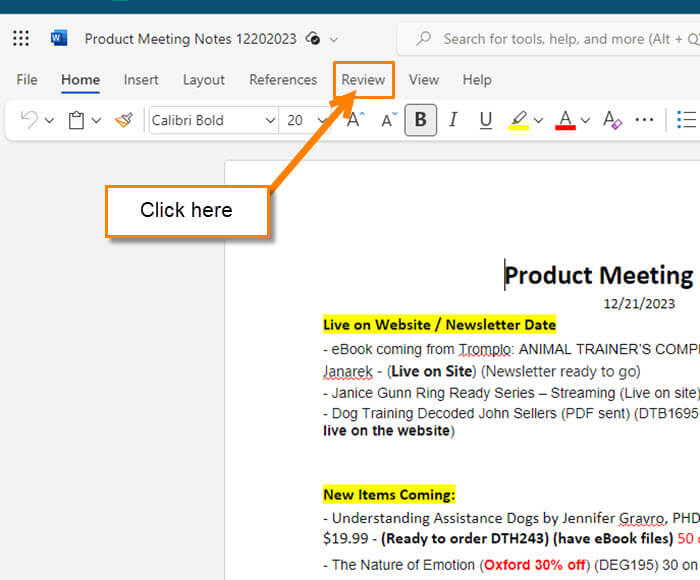
Task: Click the search tools and help box
Action: point(549,39)
